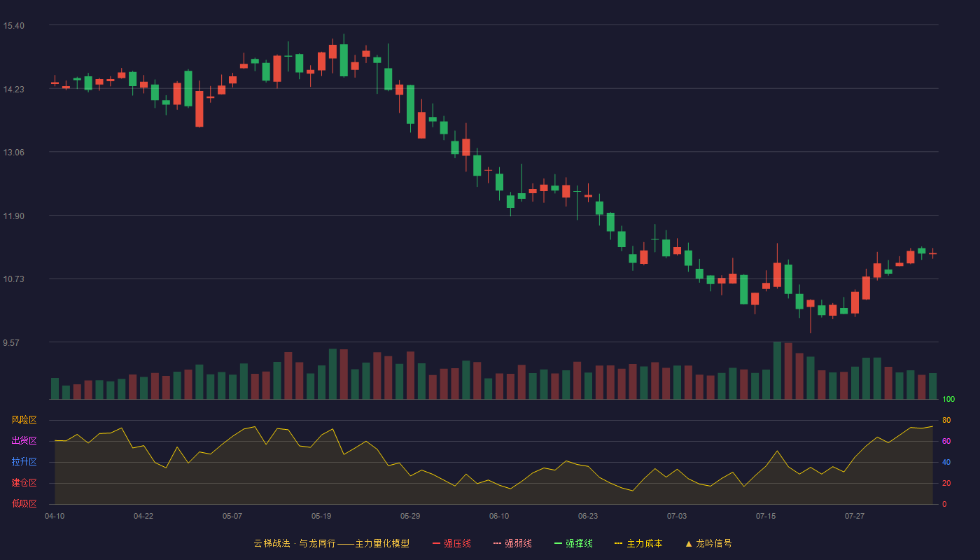Click the orange 80 indicator scale value
The width and height of the screenshot is (980, 560).
click(946, 420)
